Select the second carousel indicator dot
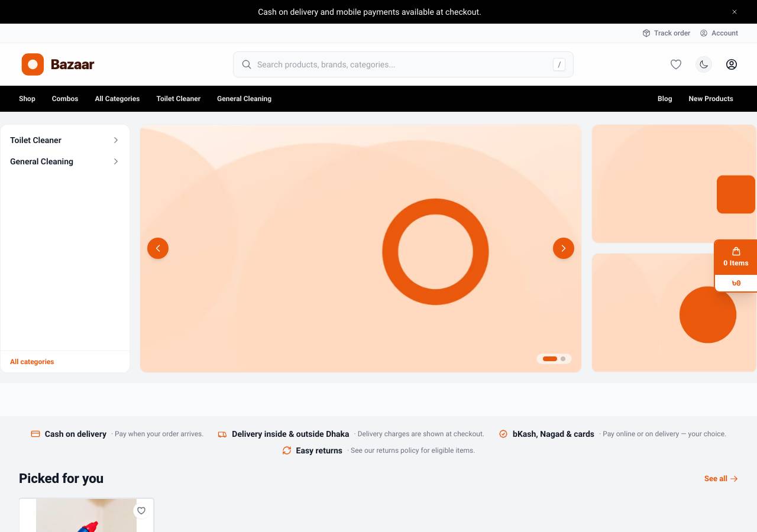 coord(563,359)
